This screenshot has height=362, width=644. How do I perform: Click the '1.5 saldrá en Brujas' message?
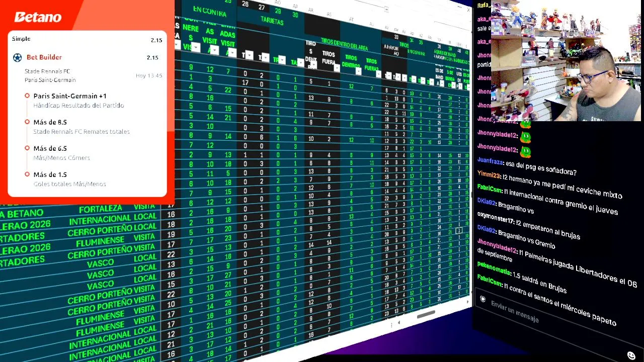pyautogui.click(x=539, y=282)
